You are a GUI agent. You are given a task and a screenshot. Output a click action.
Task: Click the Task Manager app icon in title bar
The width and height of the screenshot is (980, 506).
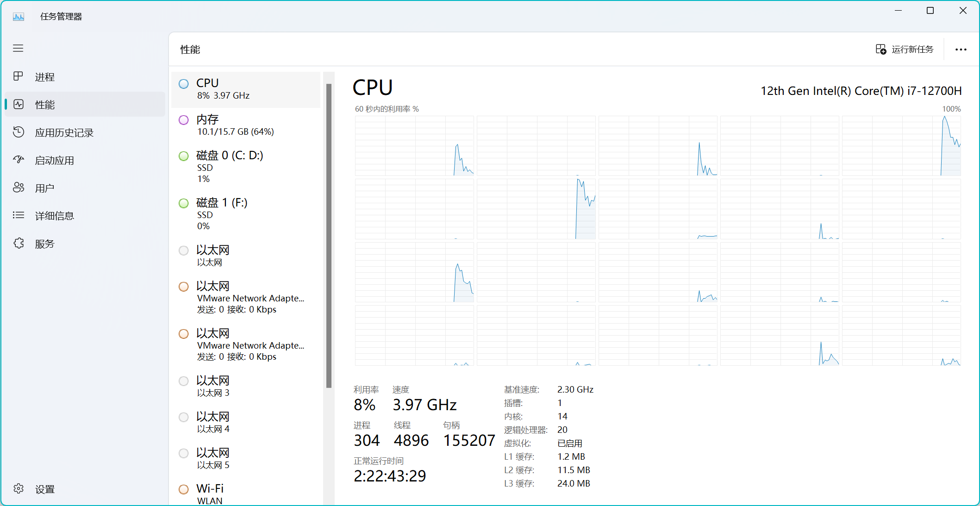19,17
